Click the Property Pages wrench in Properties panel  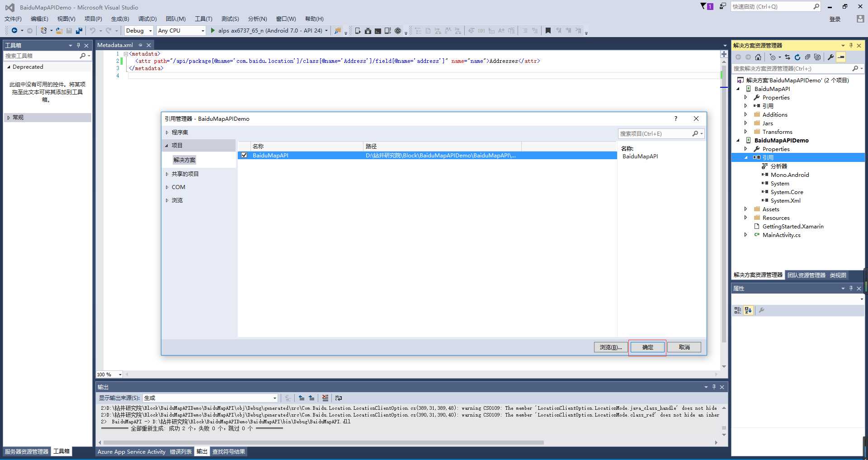point(761,310)
